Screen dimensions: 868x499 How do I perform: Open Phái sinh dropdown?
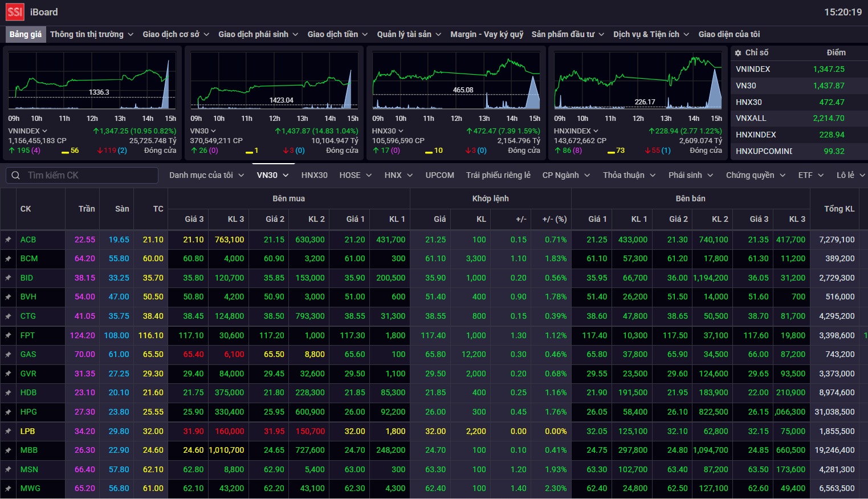pyautogui.click(x=691, y=175)
